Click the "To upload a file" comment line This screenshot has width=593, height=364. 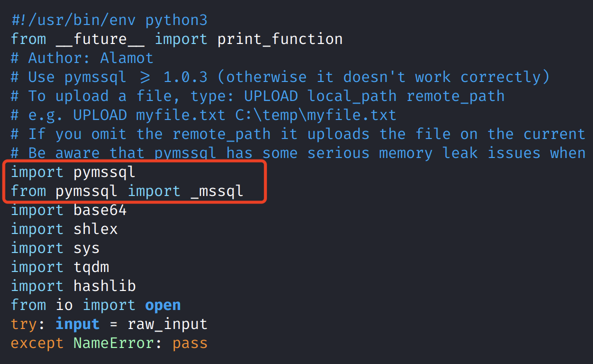[257, 96]
